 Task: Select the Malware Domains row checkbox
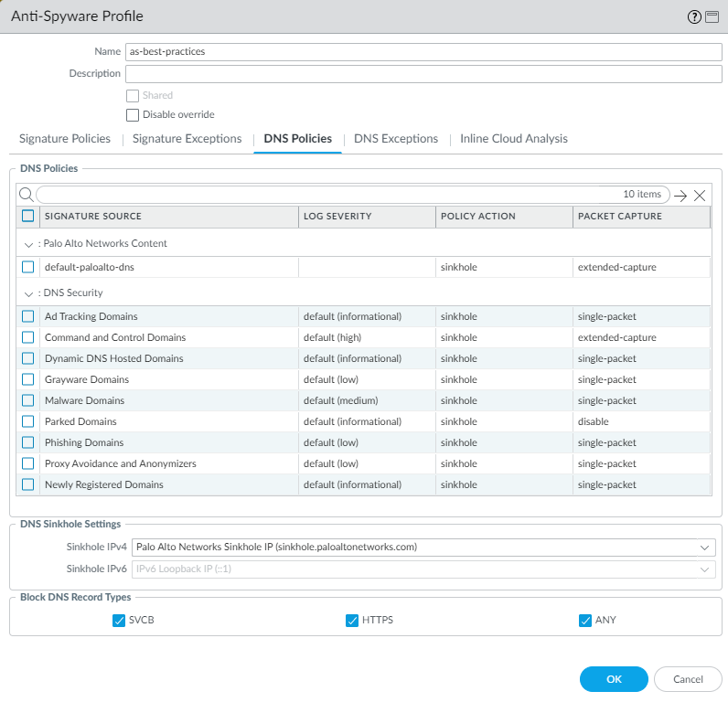(x=28, y=400)
